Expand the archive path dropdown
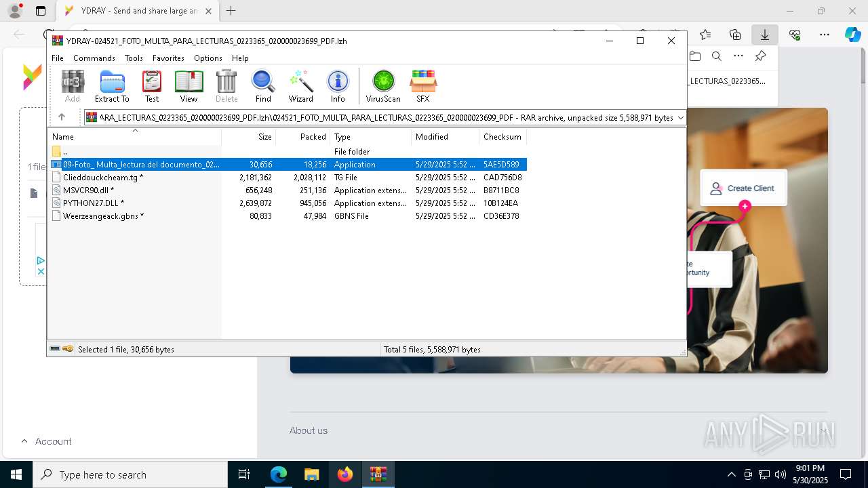The image size is (868, 488). (680, 118)
